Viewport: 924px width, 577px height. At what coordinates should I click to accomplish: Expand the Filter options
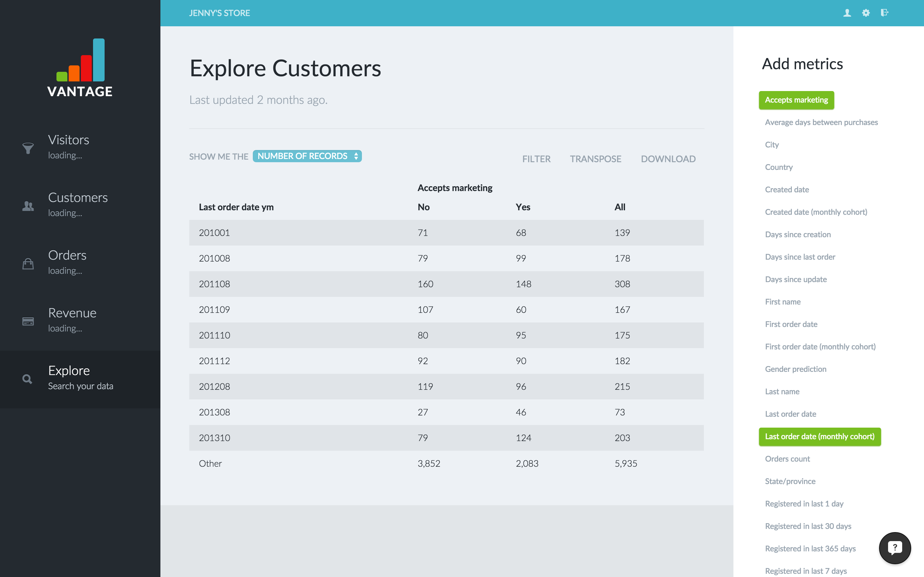pyautogui.click(x=536, y=159)
